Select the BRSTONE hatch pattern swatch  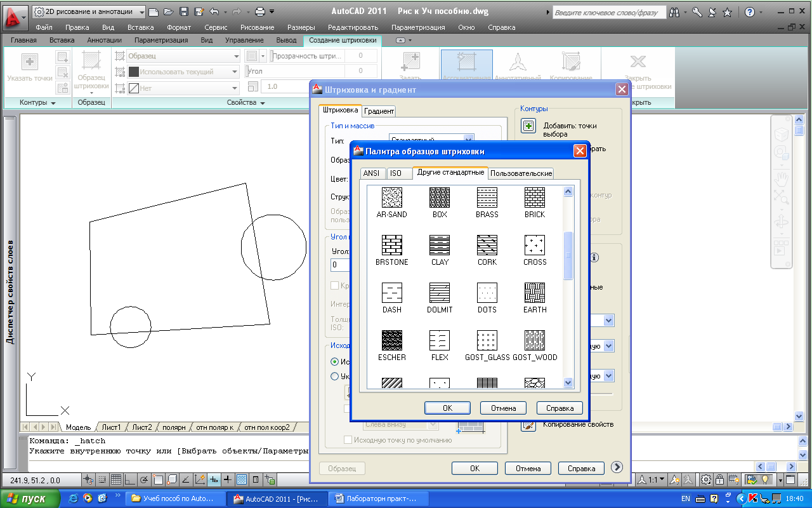(391, 245)
